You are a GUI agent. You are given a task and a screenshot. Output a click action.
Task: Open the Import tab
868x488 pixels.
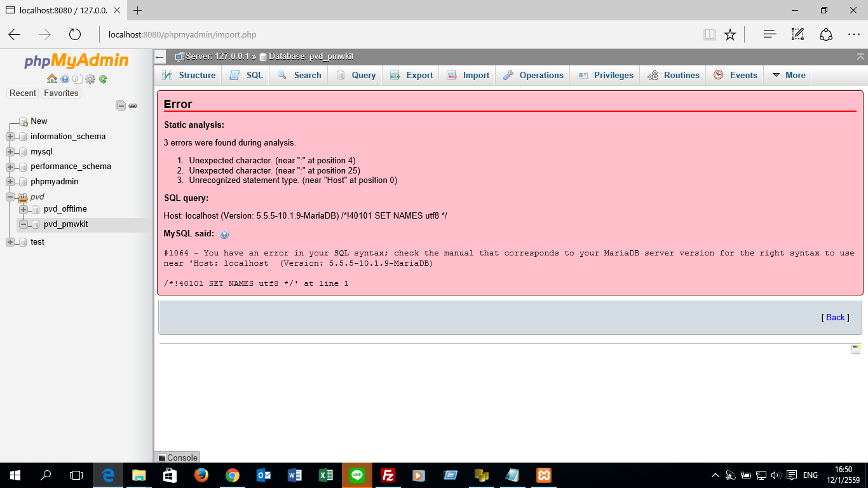pos(468,75)
